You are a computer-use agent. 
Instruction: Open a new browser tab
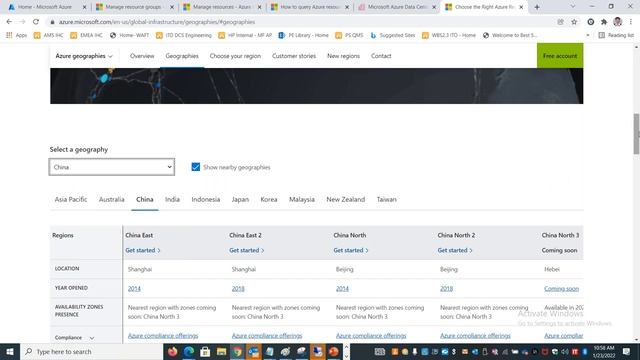coord(537,7)
